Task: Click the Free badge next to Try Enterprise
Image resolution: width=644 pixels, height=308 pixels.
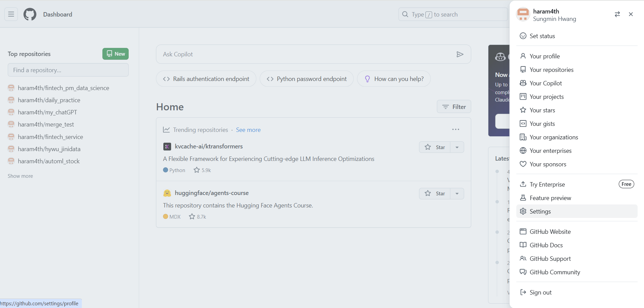Action: (x=626, y=184)
